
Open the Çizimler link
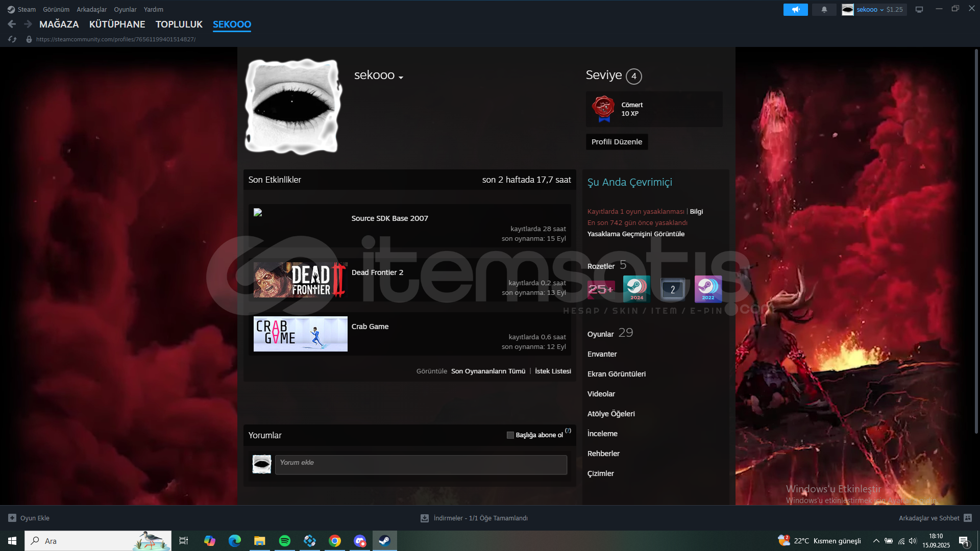(601, 473)
